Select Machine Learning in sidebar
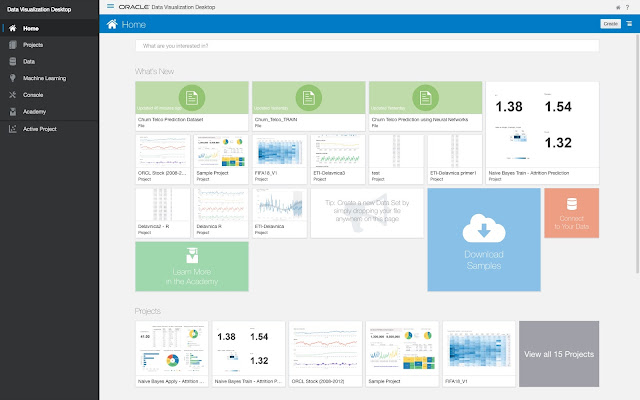This screenshot has height=400, width=640. 44,78
